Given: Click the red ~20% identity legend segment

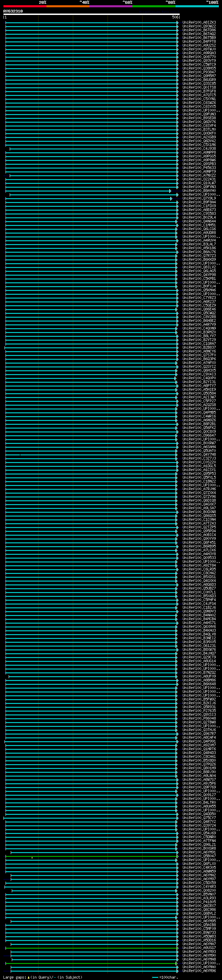Looking at the screenshot, I should [25, 6].
